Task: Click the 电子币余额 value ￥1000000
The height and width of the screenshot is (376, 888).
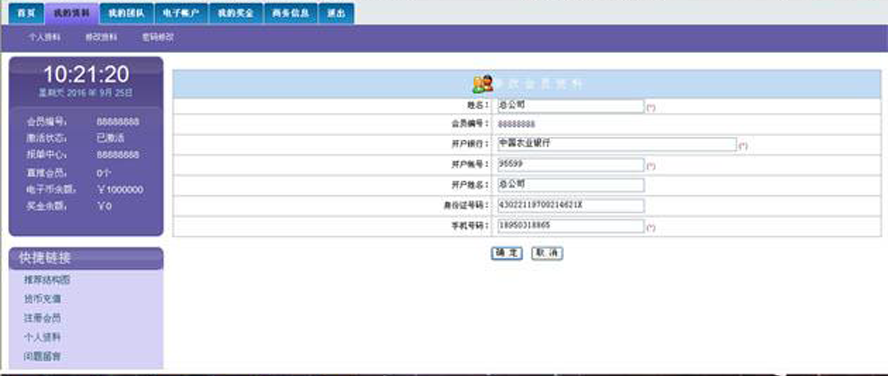Action: pyautogui.click(x=120, y=190)
